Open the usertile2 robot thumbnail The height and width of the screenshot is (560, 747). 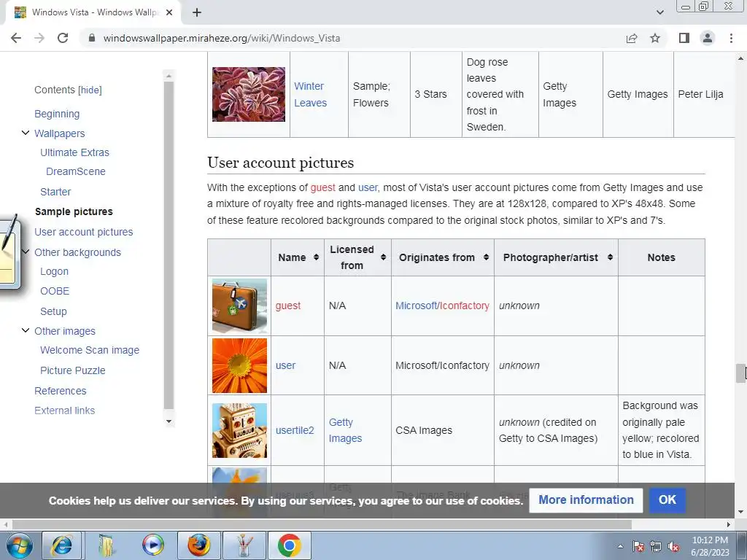pyautogui.click(x=239, y=430)
